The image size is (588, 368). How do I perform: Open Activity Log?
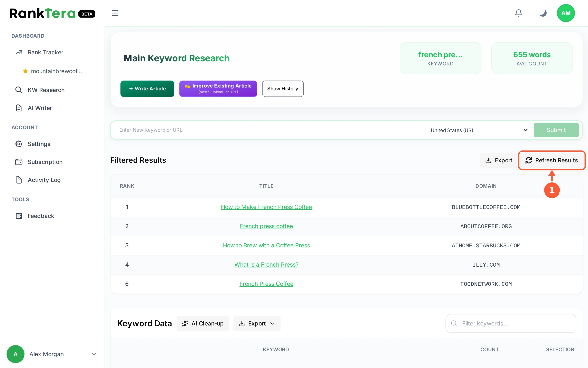44,180
